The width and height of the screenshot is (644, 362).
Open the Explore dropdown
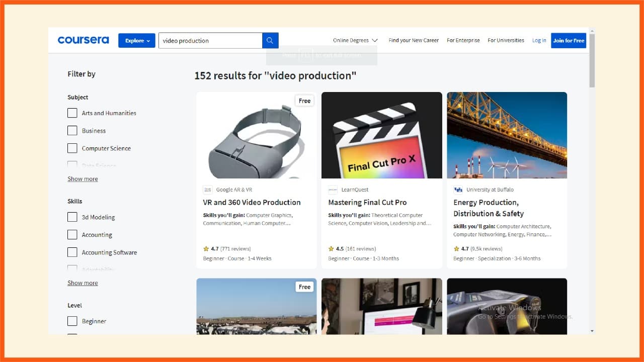[136, 40]
